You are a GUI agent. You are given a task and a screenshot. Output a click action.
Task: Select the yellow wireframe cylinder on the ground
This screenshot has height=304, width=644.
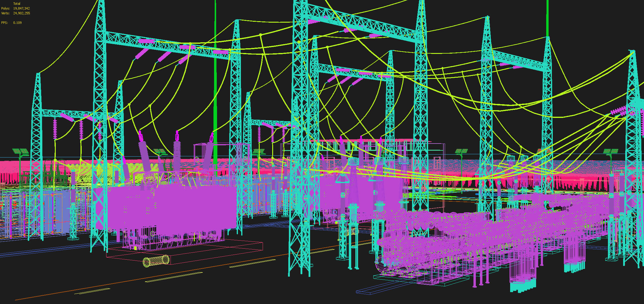coord(156,261)
